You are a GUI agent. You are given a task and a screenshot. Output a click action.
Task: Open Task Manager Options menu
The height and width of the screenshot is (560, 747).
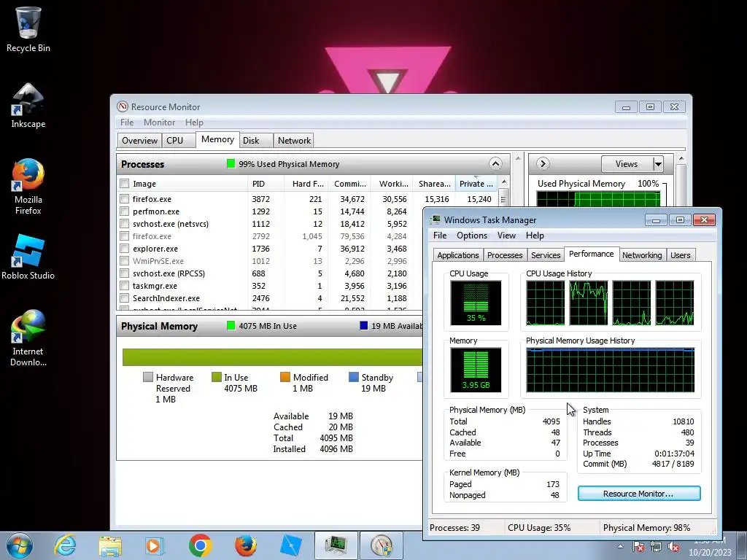[x=472, y=236]
